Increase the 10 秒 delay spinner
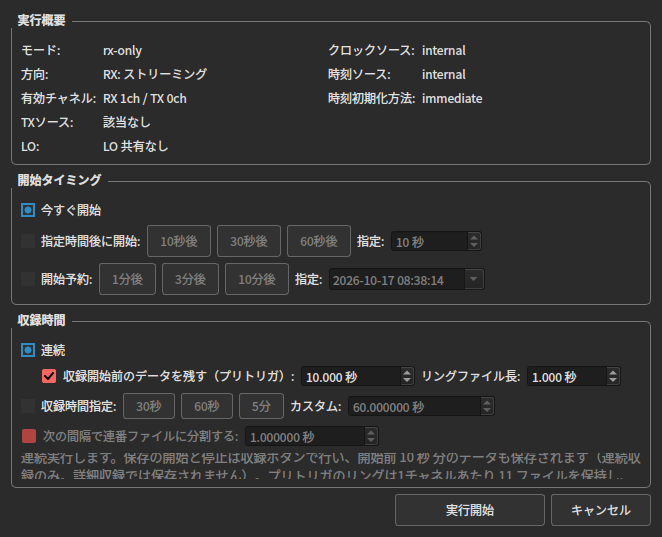The height and width of the screenshot is (537, 662). coord(474,237)
